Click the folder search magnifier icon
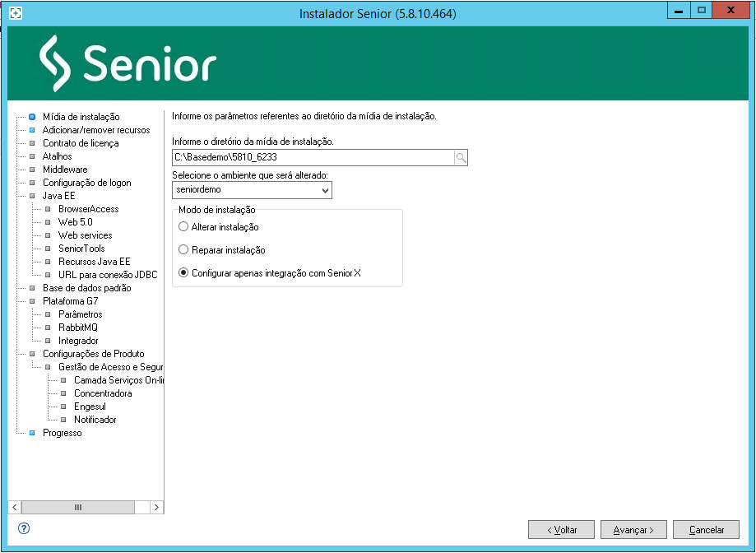 (x=461, y=158)
